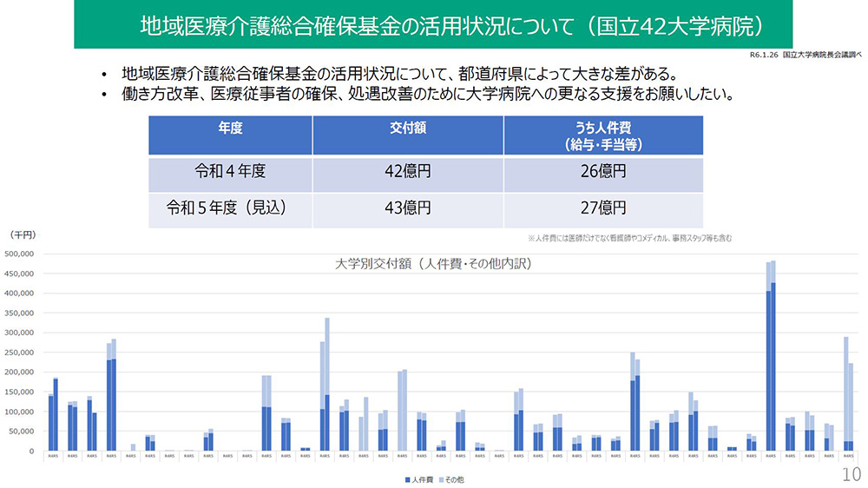Click the 令和４年度 row label

(x=230, y=172)
